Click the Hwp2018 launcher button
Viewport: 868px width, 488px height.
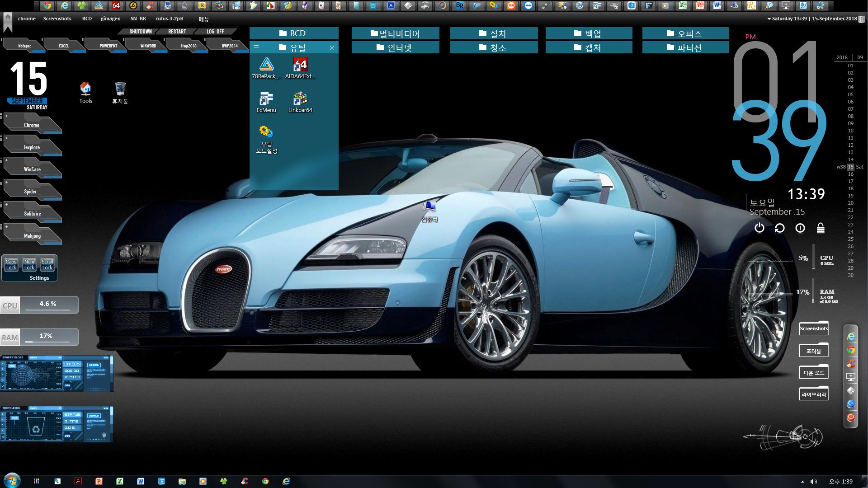pyautogui.click(x=189, y=46)
